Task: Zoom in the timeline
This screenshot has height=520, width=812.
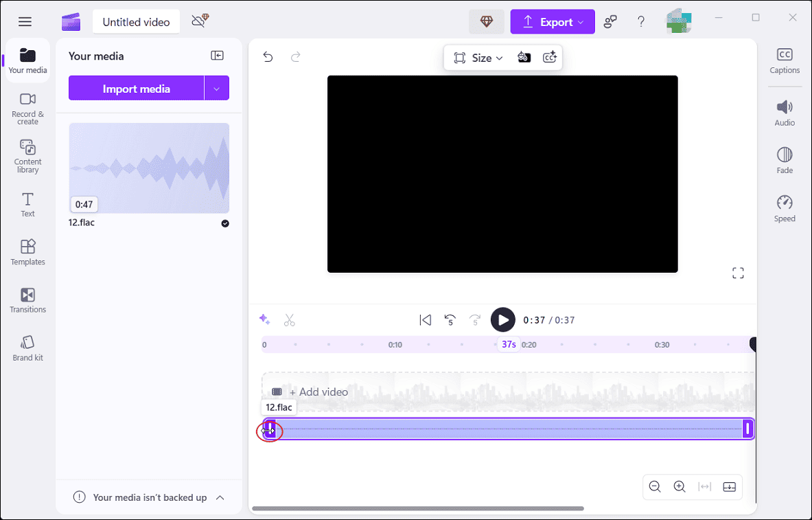Action: [x=680, y=487]
